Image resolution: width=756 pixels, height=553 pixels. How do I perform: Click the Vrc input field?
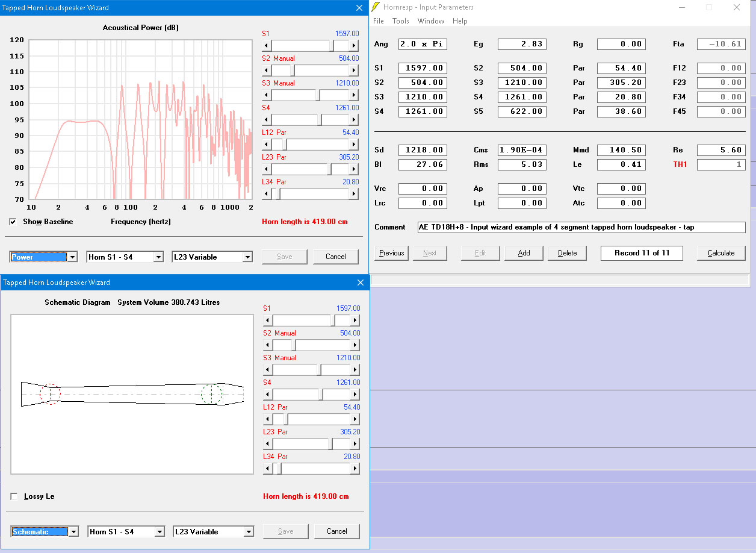click(x=423, y=189)
